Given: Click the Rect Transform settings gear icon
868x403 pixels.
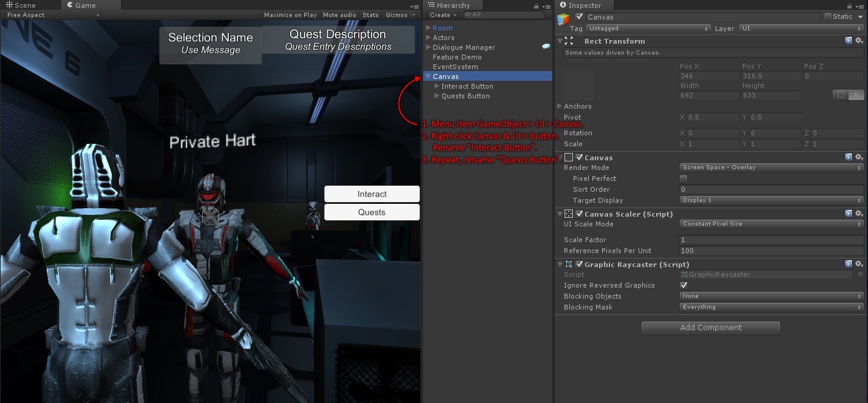Looking at the screenshot, I should point(858,41).
